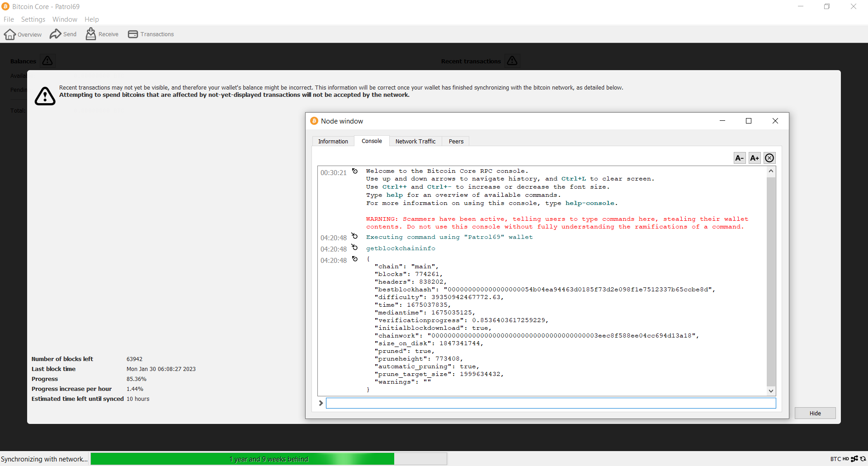
Task: Click the Send arrow toolbar icon
Action: pyautogui.click(x=55, y=34)
